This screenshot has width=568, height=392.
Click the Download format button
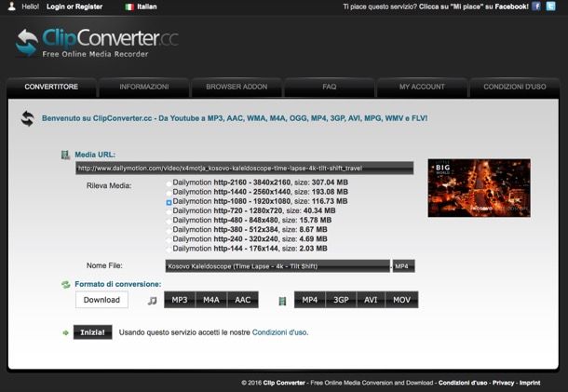click(101, 300)
